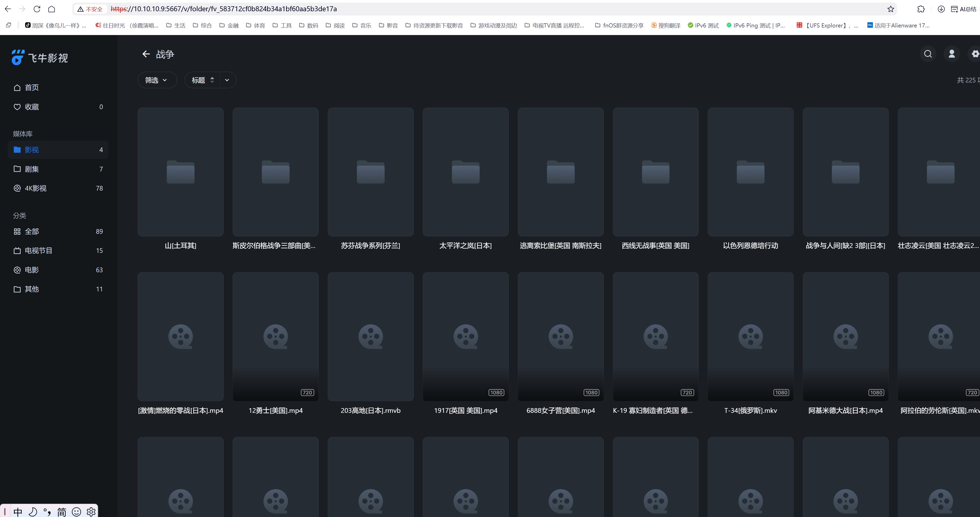Screen dimensions: 980x517
Task: Click the 飞牛影视 logo
Action: coord(40,57)
